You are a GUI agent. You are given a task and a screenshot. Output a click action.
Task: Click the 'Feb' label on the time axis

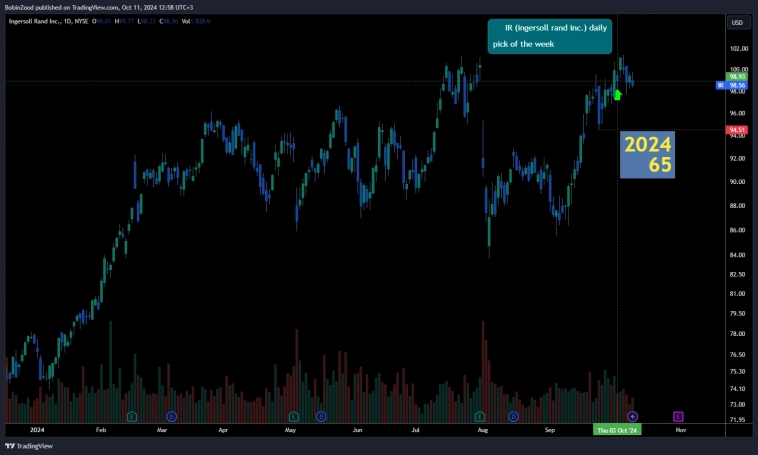tap(101, 430)
